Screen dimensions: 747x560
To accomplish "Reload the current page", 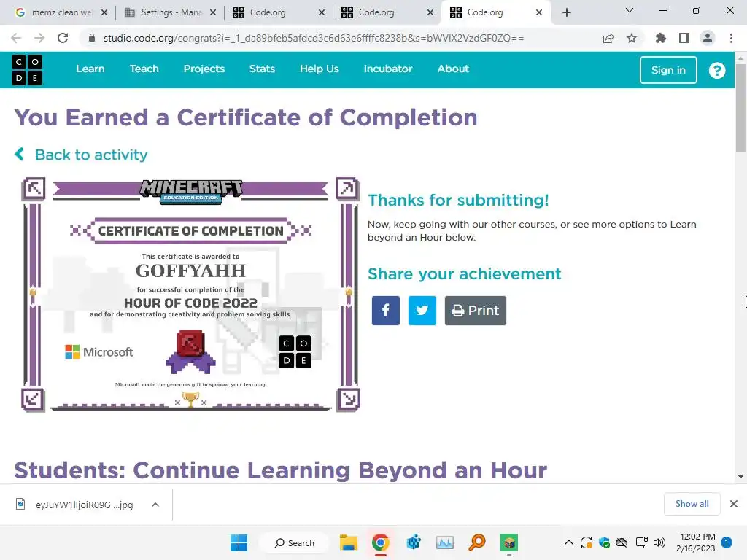I will click(x=63, y=38).
